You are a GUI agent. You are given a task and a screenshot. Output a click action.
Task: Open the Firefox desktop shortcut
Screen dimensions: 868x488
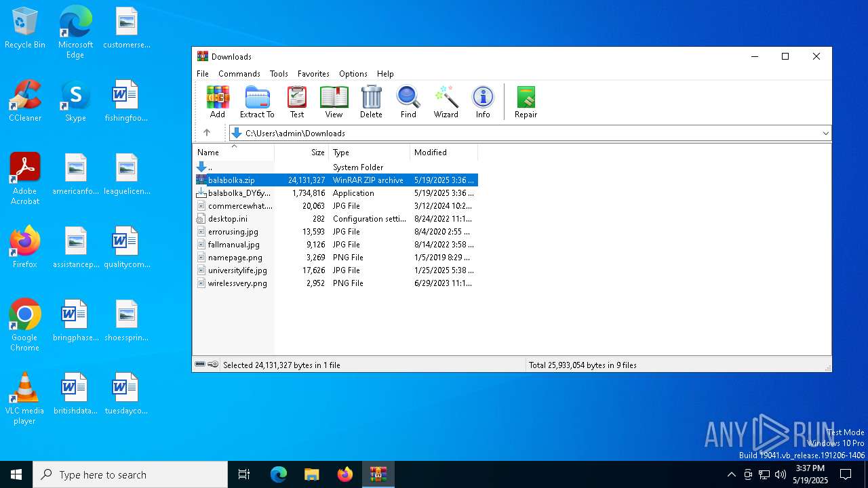pos(25,247)
